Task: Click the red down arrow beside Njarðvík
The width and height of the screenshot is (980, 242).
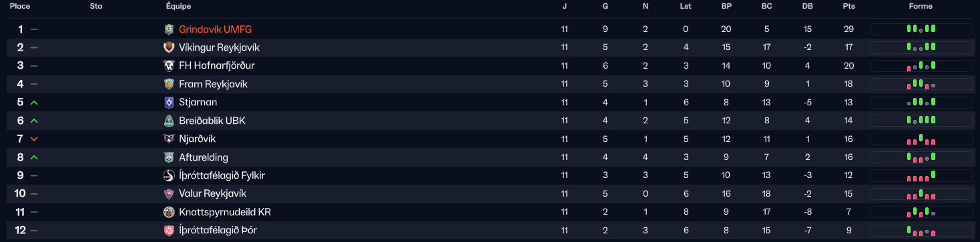Action: 34,139
